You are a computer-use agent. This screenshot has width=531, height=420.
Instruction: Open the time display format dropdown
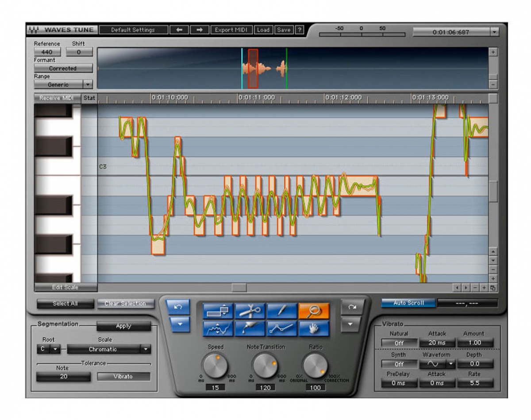tap(495, 32)
